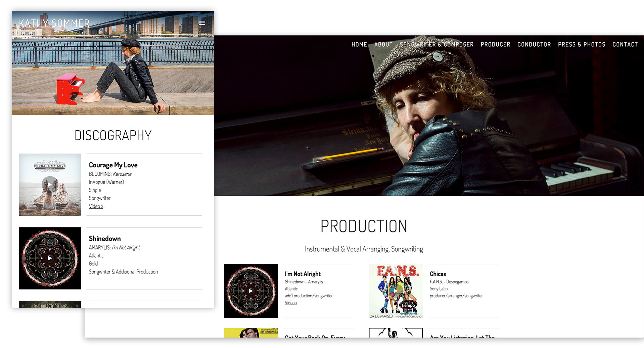Image resolution: width=644 pixels, height=348 pixels.
Task: Play the I'm Not Alright thumbnail video
Action: click(x=251, y=291)
